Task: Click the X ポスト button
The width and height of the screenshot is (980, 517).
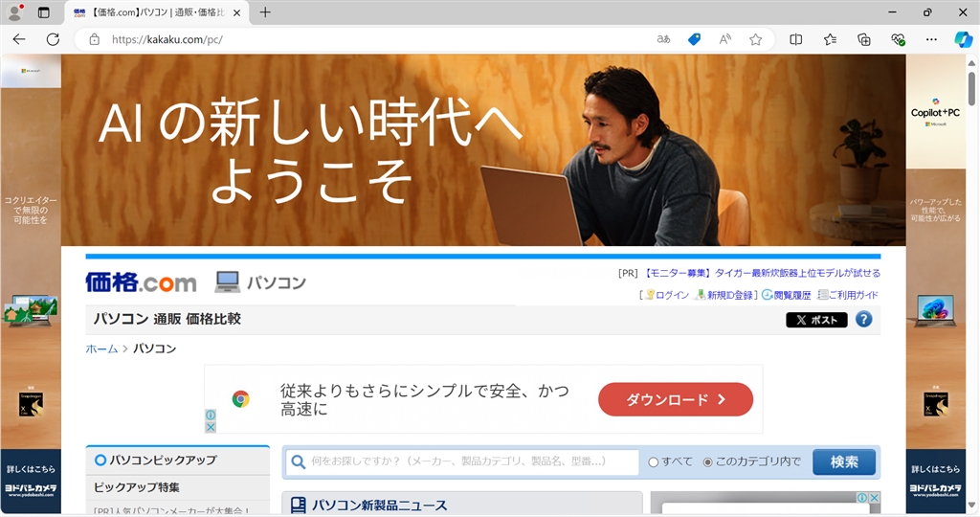Action: click(816, 320)
